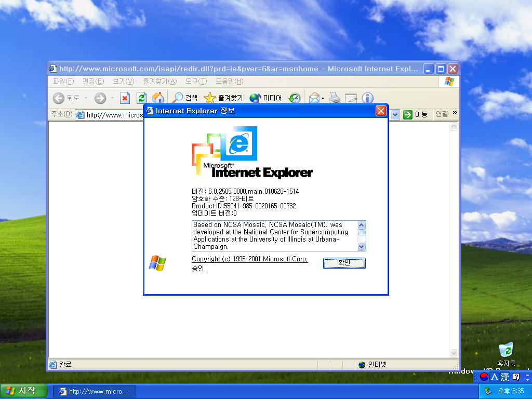Open the Favorites (즐겨찾기) menu
This screenshot has height=399, width=532.
point(160,82)
